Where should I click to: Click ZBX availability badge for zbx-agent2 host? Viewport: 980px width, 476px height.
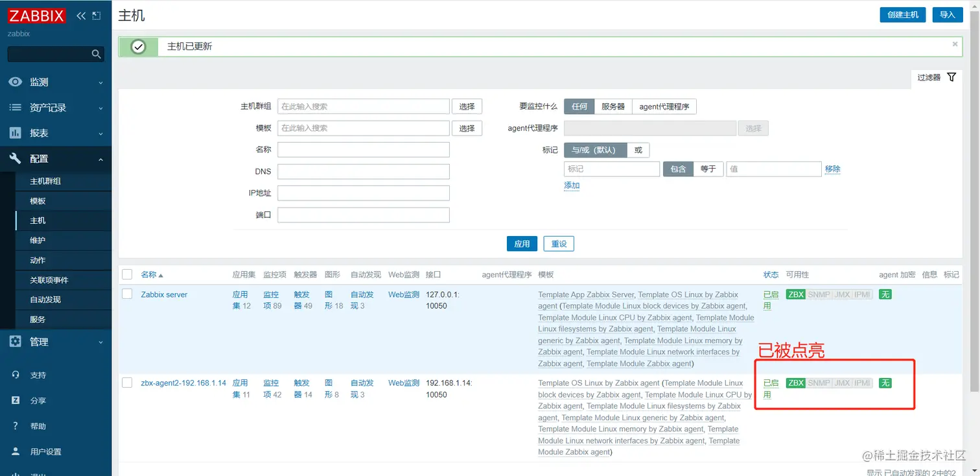tap(795, 383)
